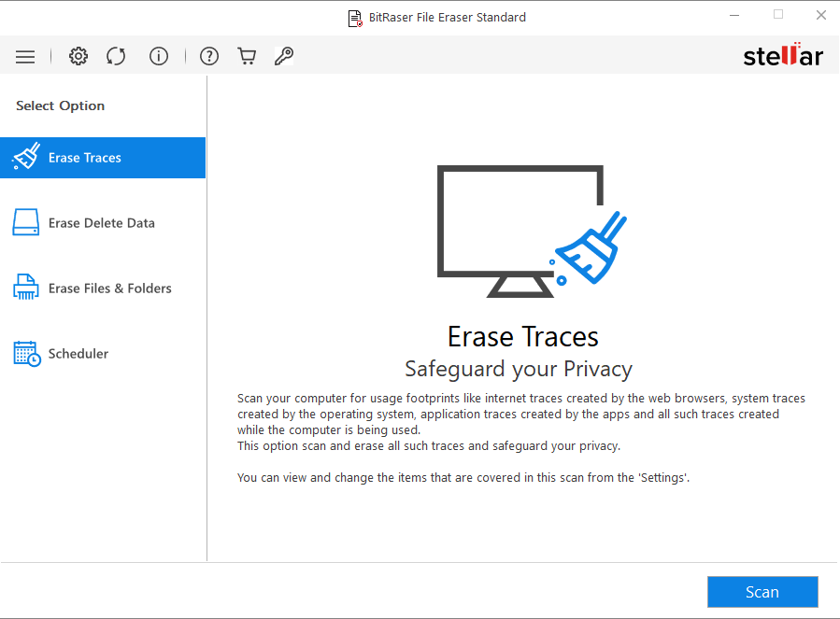The image size is (840, 619).
Task: Click the key activation icon
Action: tap(284, 56)
